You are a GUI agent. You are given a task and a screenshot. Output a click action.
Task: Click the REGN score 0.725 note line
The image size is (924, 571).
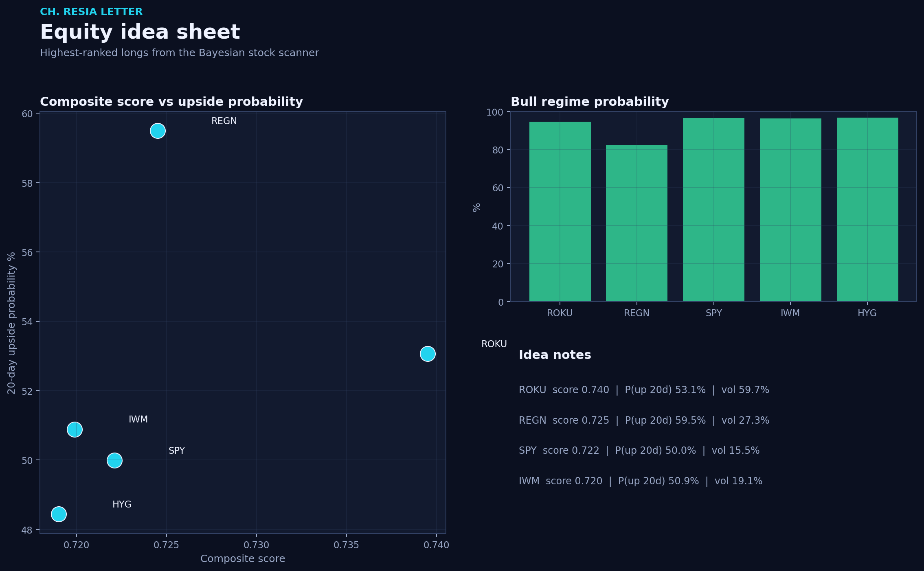[644, 420]
